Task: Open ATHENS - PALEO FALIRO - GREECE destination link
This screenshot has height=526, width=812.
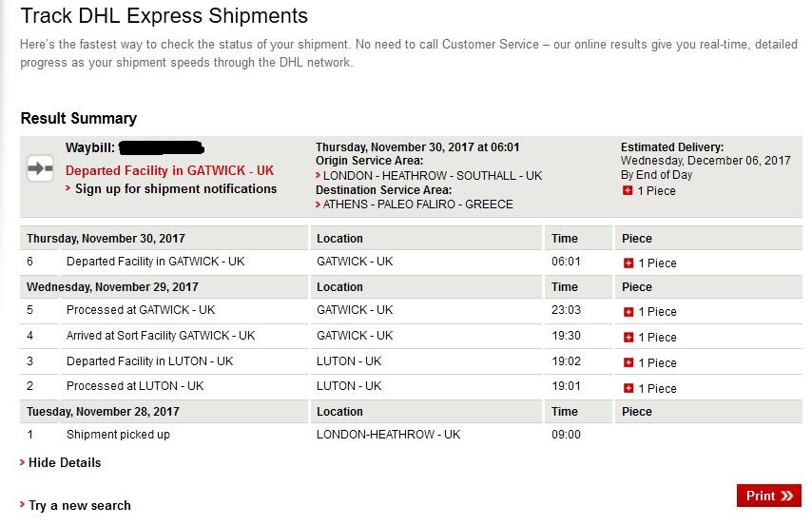Action: click(418, 205)
